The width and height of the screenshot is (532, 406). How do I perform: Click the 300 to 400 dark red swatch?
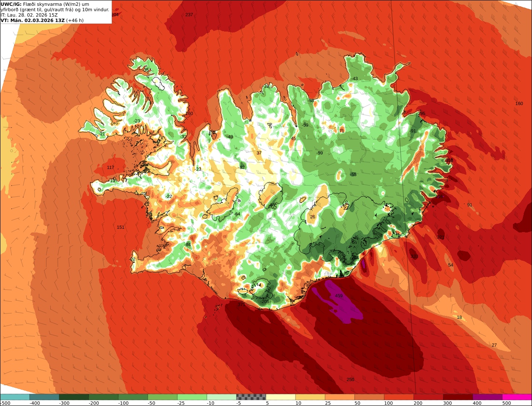(458, 396)
